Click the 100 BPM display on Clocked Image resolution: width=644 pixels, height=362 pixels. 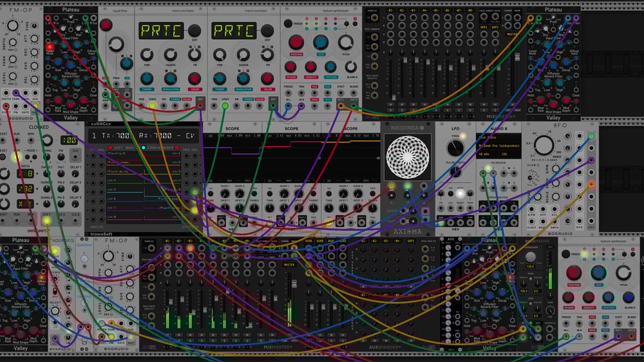click(69, 140)
